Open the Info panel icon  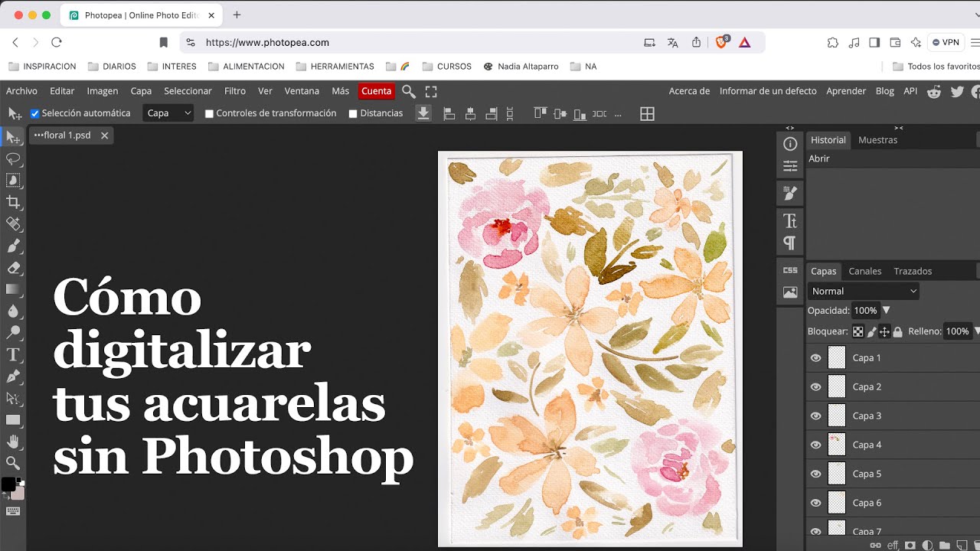pos(790,144)
